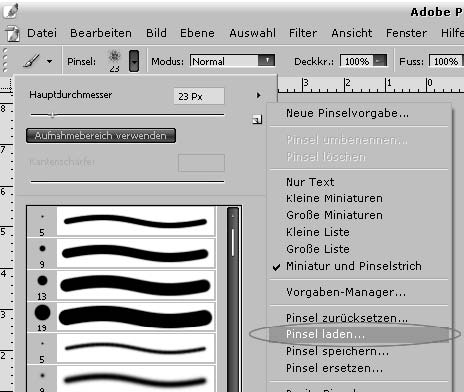Click the Photoshop feather icon in title bar

(10, 10)
